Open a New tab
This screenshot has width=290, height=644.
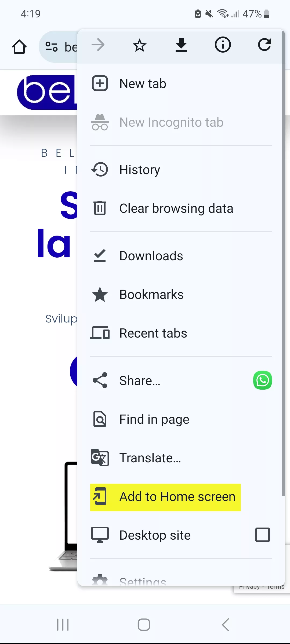tap(181, 83)
